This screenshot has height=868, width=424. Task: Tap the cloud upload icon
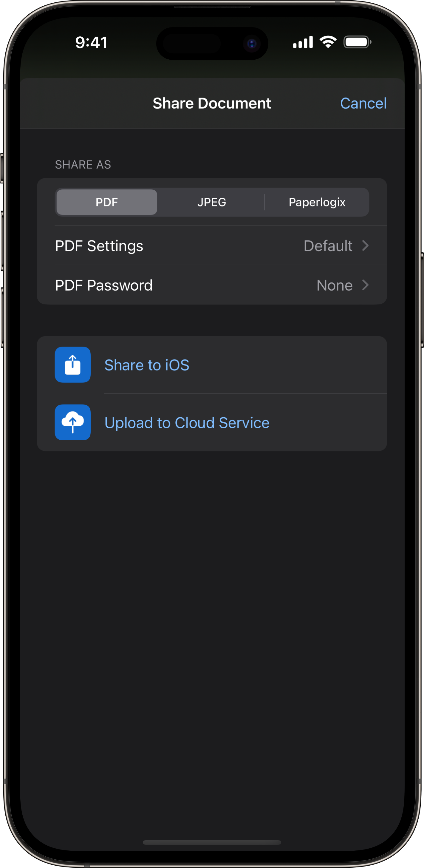73,422
